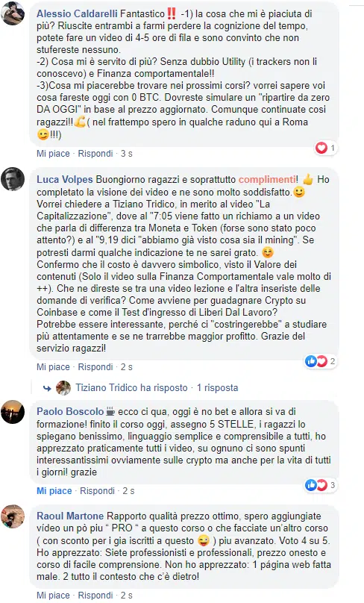Image resolution: width=364 pixels, height=603 pixels.
Task: View like and love reactions on Luca's comment
Action: pos(321,361)
